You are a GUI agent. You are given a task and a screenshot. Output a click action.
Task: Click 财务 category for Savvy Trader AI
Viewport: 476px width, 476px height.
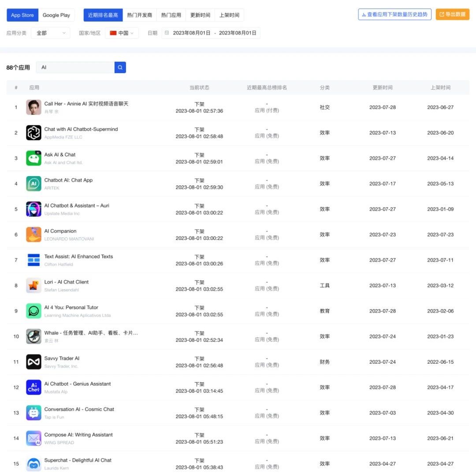pos(325,362)
